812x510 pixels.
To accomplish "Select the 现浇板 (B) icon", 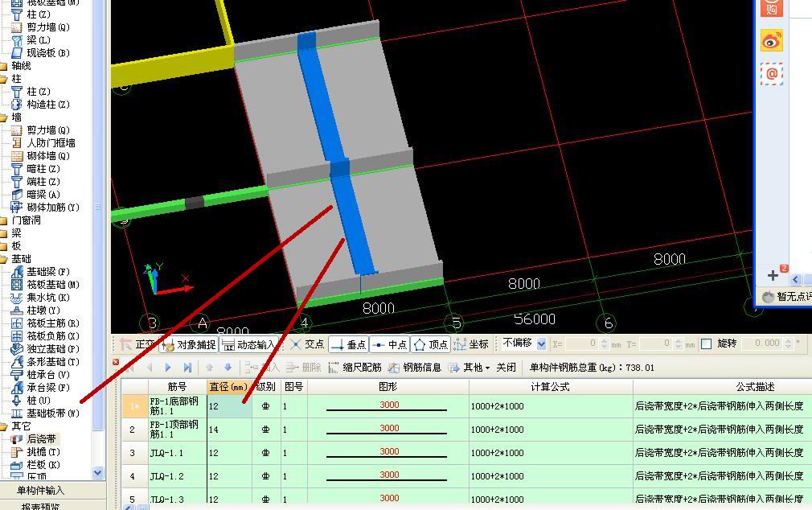I will 17,53.
